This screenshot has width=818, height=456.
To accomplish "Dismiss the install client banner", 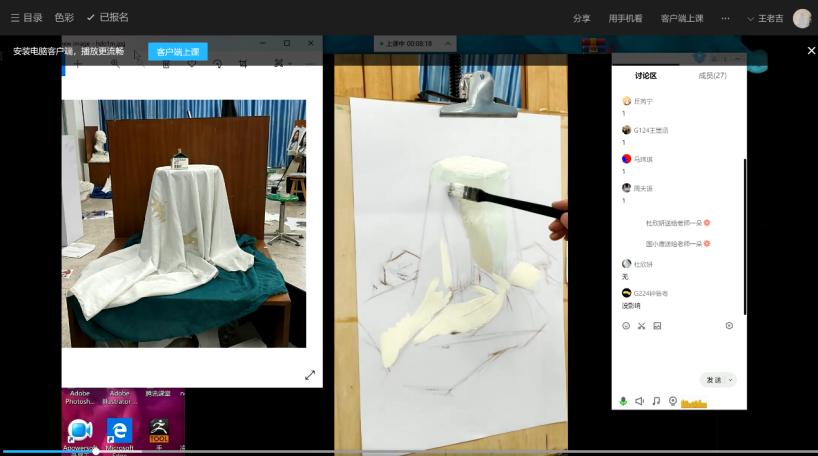I will coord(811,51).
